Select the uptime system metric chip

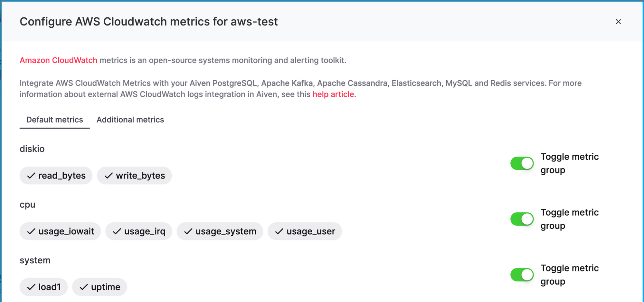pos(99,287)
